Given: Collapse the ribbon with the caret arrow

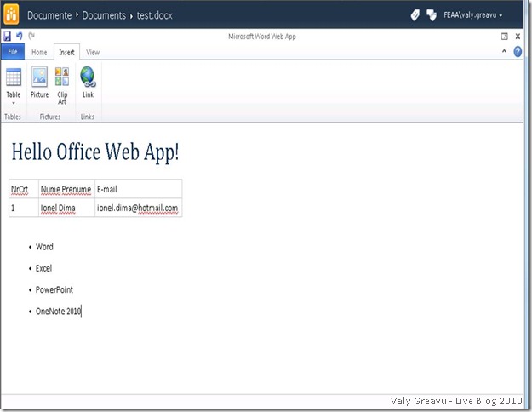Looking at the screenshot, I should (505, 52).
